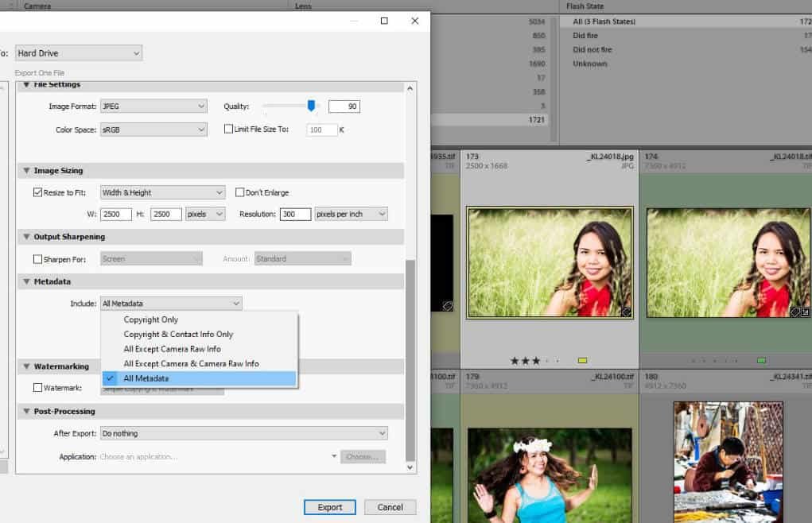The image size is (812, 523).
Task: Click green color label on photo 174
Action: [x=761, y=361]
